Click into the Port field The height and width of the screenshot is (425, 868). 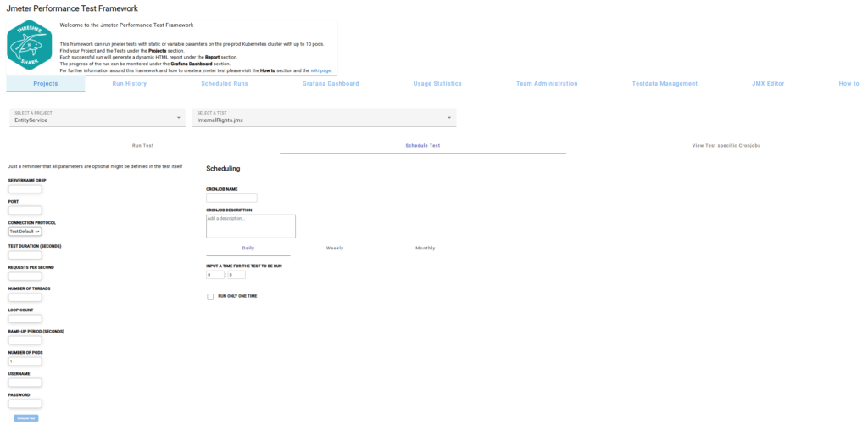pos(25,210)
